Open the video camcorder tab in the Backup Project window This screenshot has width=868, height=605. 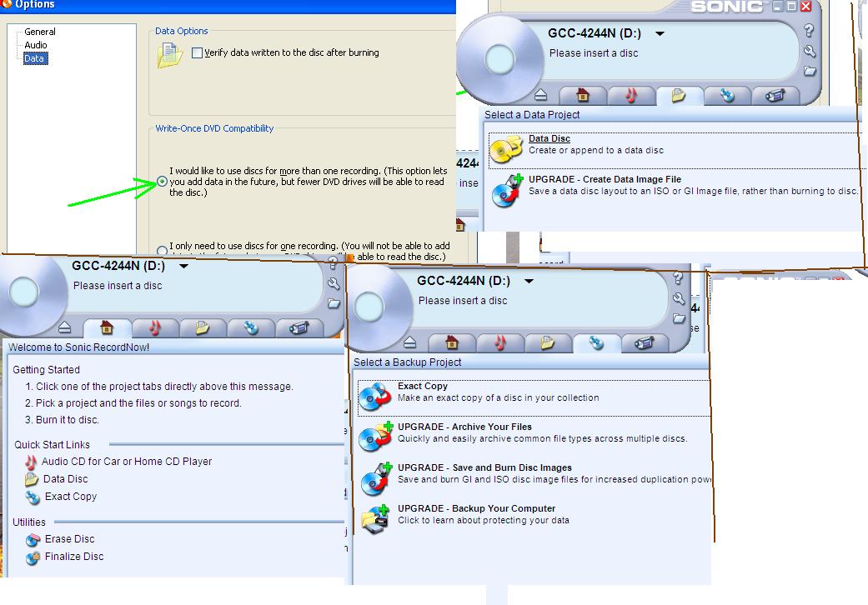pos(644,342)
